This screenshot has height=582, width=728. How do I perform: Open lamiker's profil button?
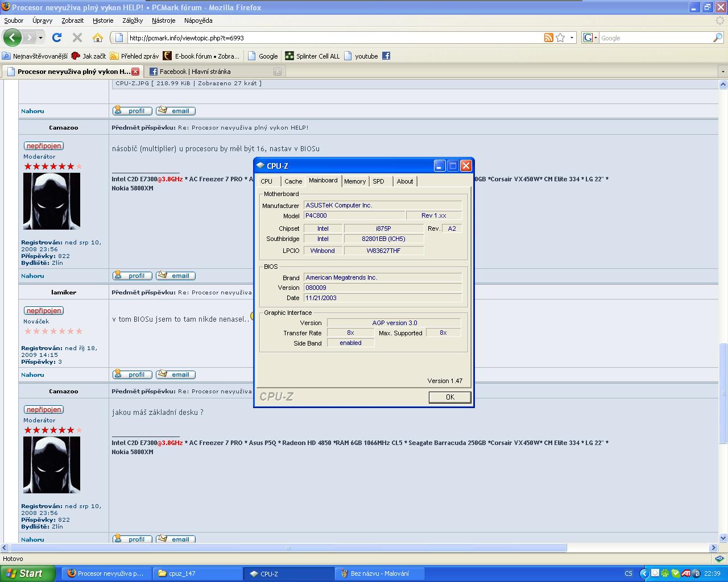133,375
